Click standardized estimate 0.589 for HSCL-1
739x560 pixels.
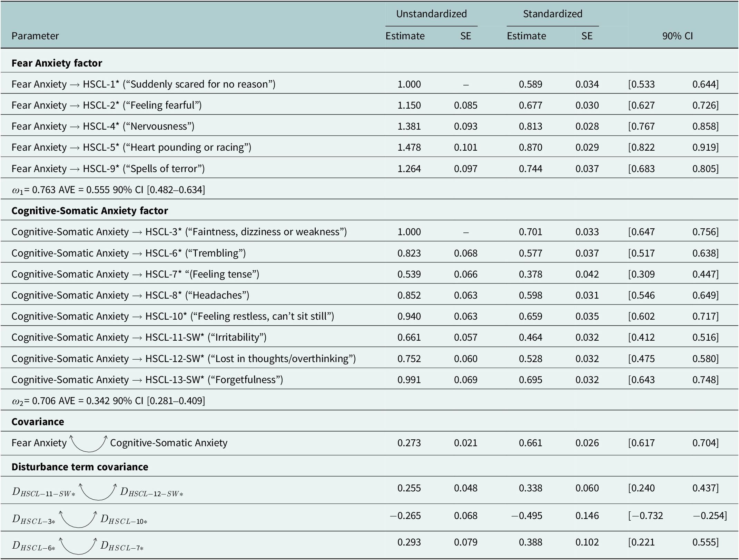click(531, 84)
